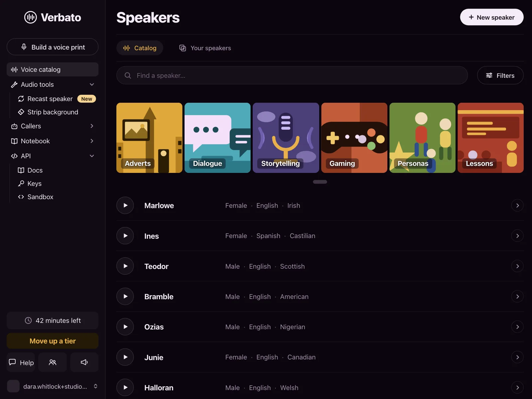Open account switcher dara.whitlock+studio
532x399 pixels.
53,386
